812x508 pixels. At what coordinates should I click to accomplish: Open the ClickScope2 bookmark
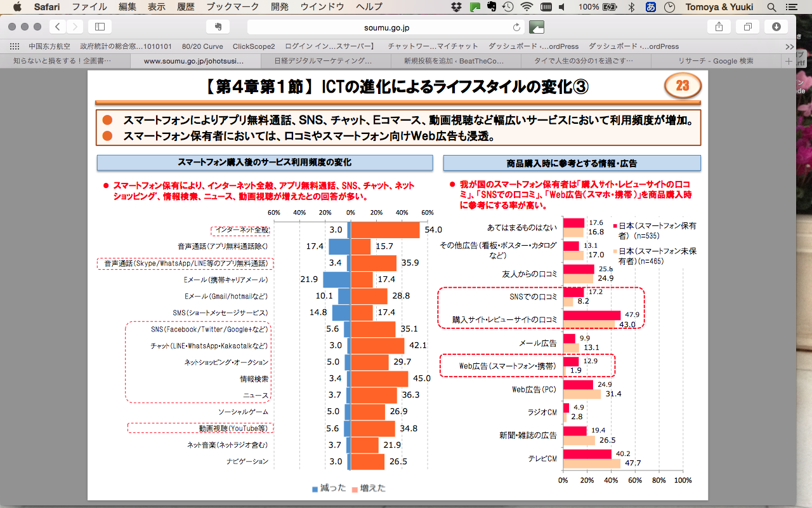point(254,46)
